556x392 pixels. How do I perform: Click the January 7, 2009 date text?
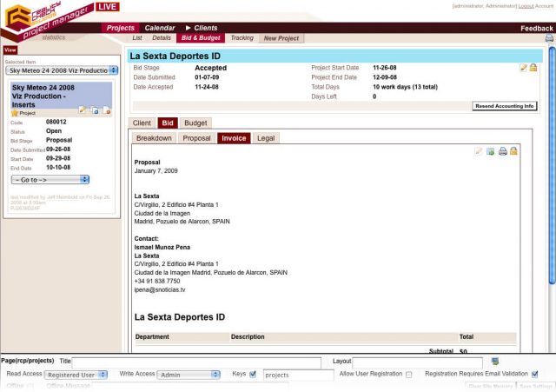[x=156, y=171]
